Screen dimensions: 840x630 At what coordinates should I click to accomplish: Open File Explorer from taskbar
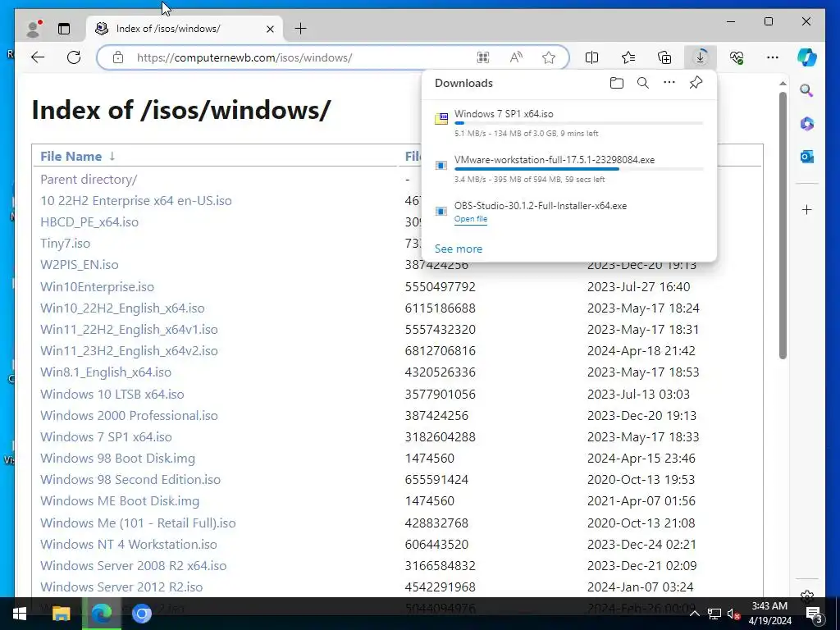pyautogui.click(x=61, y=614)
